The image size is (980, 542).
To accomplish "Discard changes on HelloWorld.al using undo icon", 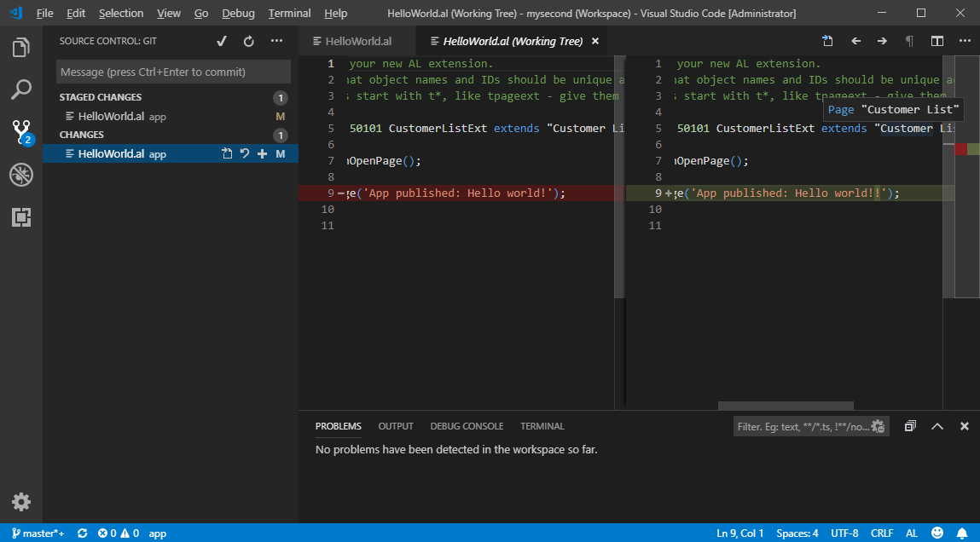I will [x=245, y=154].
